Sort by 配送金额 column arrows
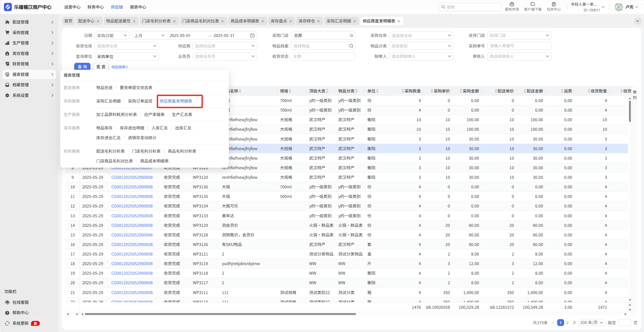 pos(525,91)
